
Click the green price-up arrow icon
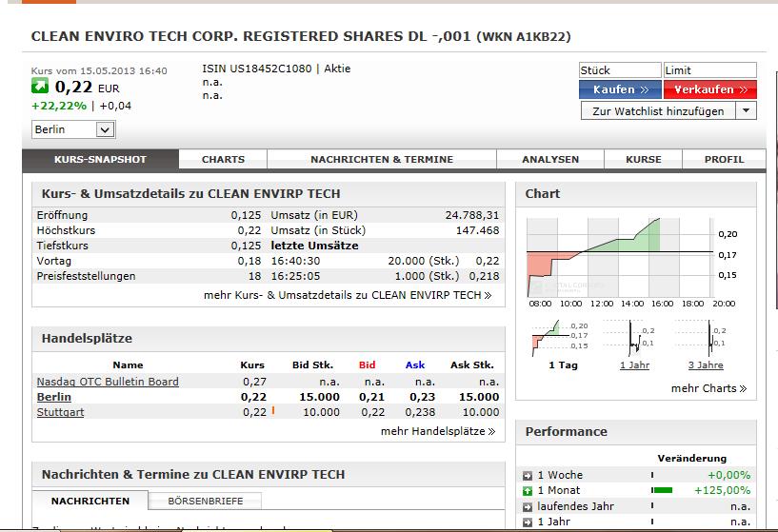pyautogui.click(x=39, y=88)
